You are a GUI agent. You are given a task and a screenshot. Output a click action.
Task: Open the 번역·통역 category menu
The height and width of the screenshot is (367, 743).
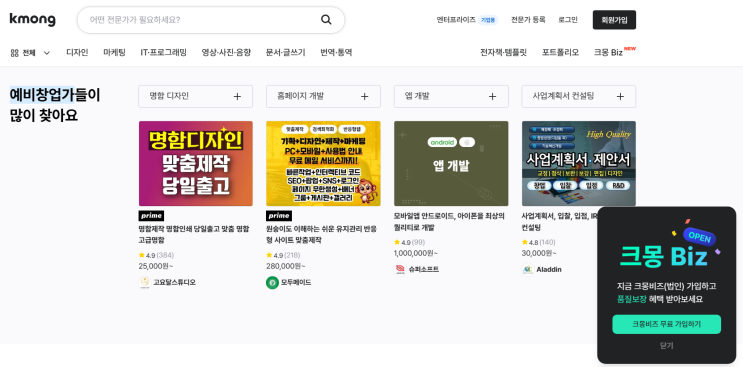[336, 53]
